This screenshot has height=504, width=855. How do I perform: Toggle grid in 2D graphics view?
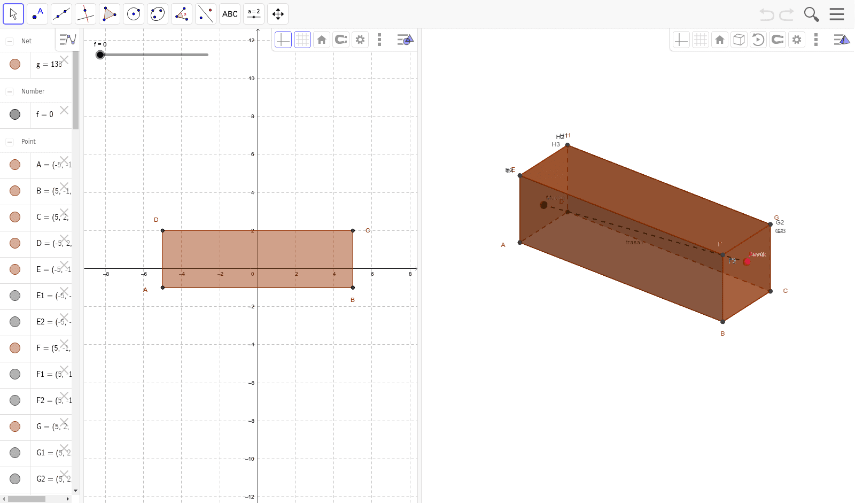pyautogui.click(x=302, y=40)
